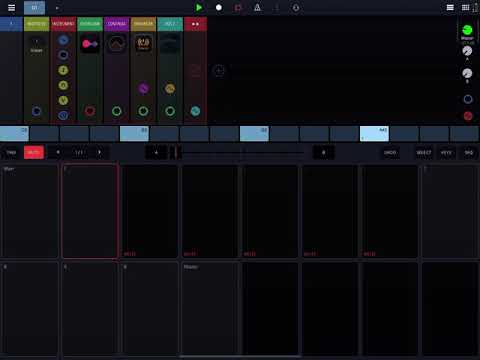Click the SELECT button
Screen dimensions: 480x360
click(x=424, y=153)
